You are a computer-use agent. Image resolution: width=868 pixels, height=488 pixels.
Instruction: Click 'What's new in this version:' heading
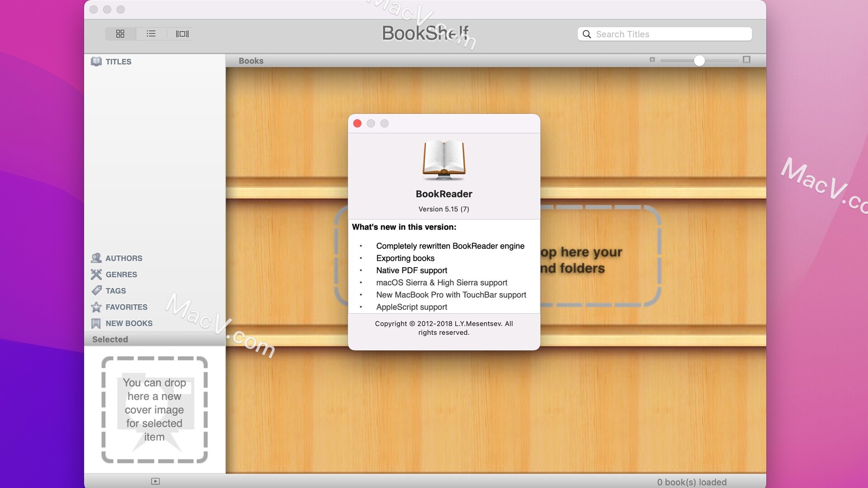[404, 227]
